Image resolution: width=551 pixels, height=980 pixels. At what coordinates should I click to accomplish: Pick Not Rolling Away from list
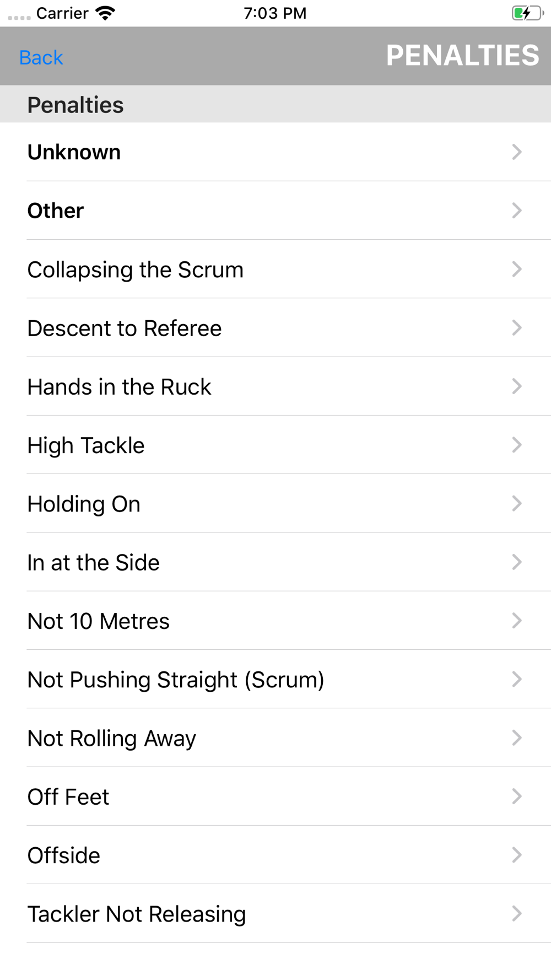click(x=112, y=738)
